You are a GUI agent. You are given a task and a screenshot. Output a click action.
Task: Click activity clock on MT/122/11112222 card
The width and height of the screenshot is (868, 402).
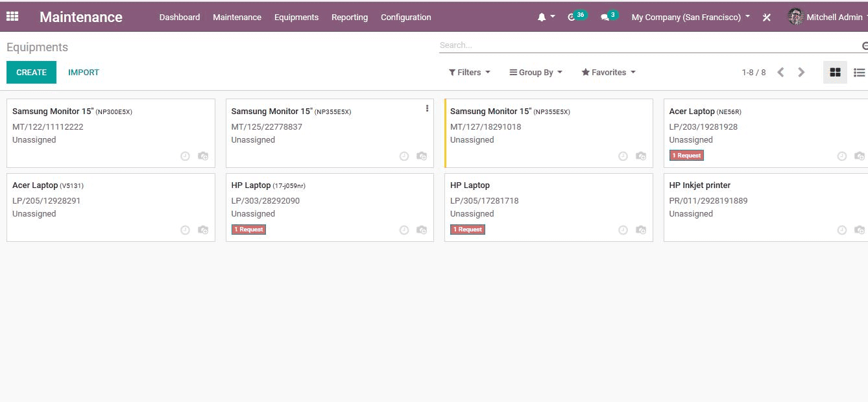tap(185, 156)
